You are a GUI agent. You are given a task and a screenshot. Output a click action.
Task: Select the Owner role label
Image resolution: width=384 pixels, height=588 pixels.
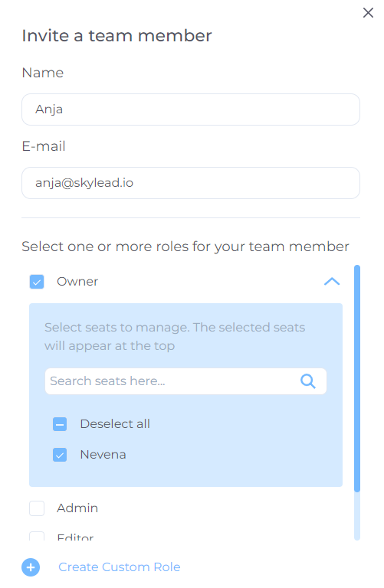[x=77, y=282]
